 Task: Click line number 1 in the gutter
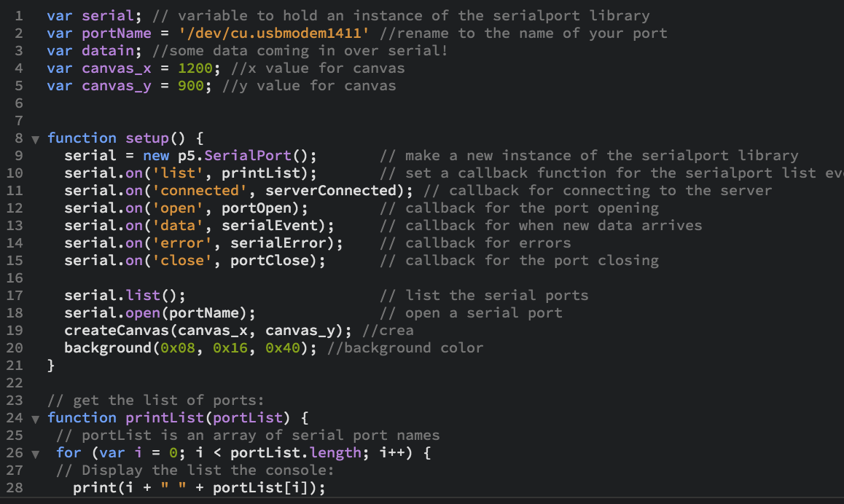click(18, 15)
